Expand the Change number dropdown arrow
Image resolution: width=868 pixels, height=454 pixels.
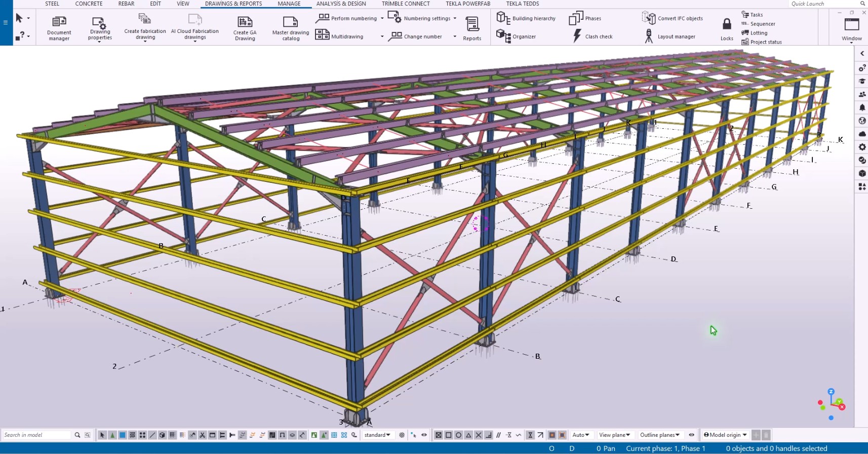[455, 36]
